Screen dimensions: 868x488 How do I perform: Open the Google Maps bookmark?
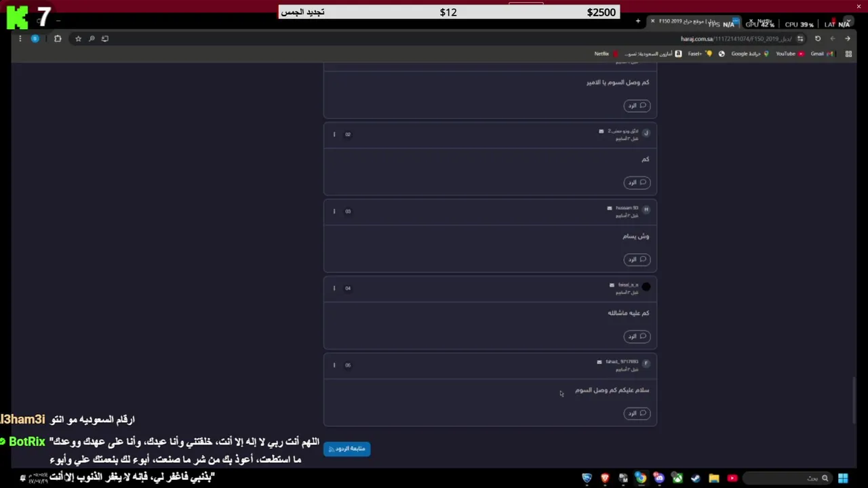coord(750,54)
